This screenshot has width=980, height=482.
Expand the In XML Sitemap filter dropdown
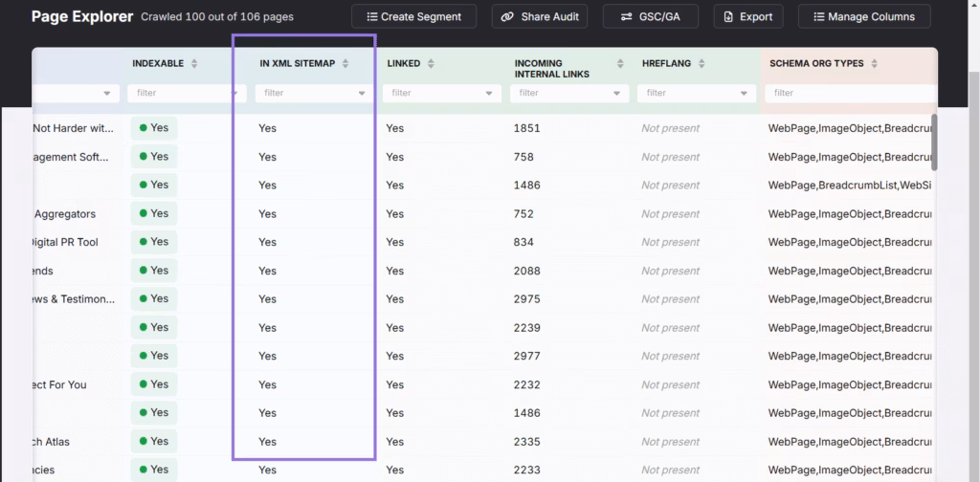click(x=362, y=94)
